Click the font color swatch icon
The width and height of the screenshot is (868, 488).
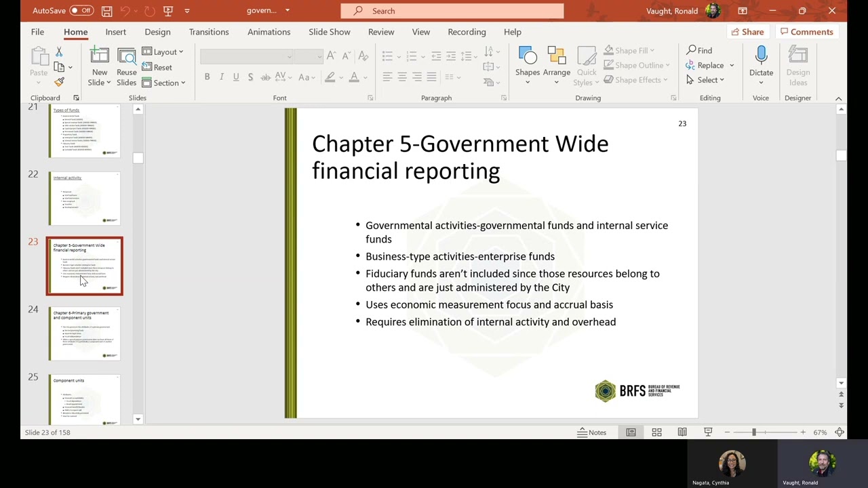click(353, 77)
